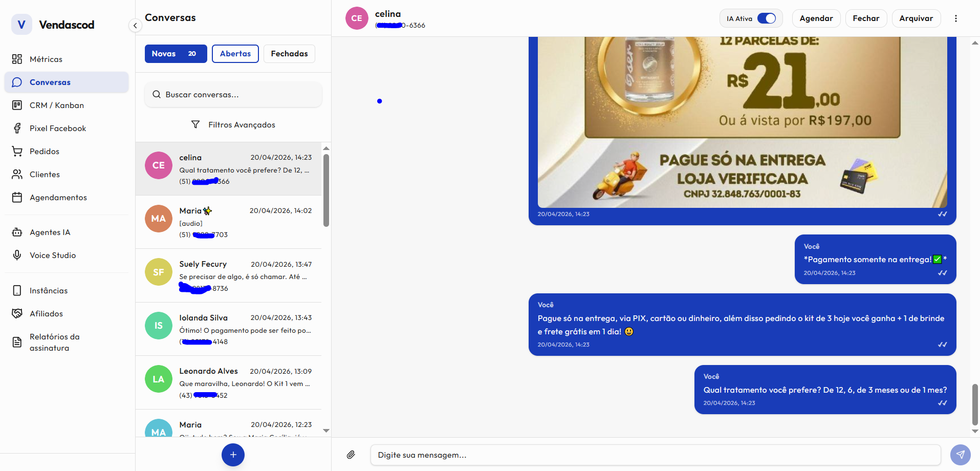Switch to the Abertas tab
Screen dimensions: 980x471
pos(235,53)
